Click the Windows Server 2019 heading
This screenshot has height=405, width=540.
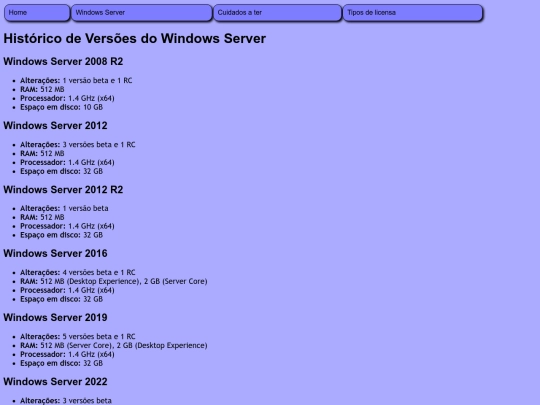click(x=55, y=318)
